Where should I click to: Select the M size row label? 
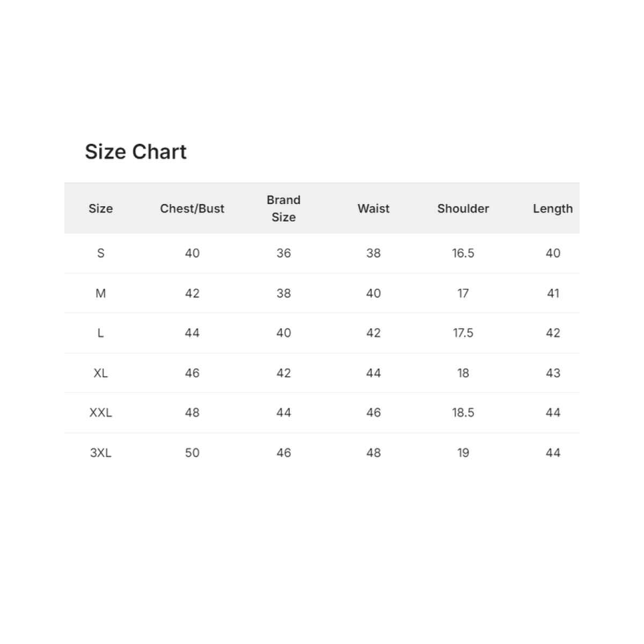(100, 293)
